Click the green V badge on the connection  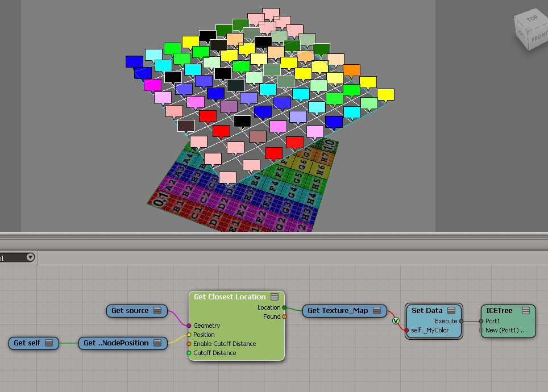click(396, 321)
